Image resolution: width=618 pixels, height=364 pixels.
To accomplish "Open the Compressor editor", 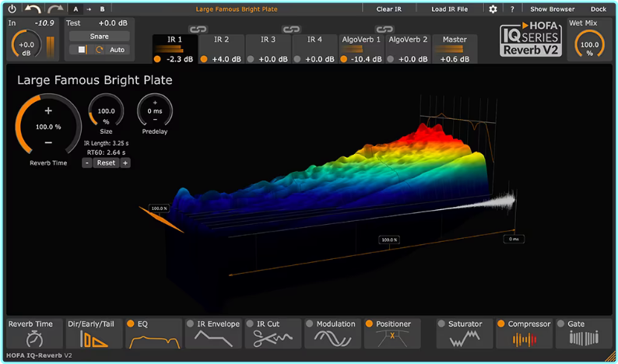I will [x=524, y=334].
